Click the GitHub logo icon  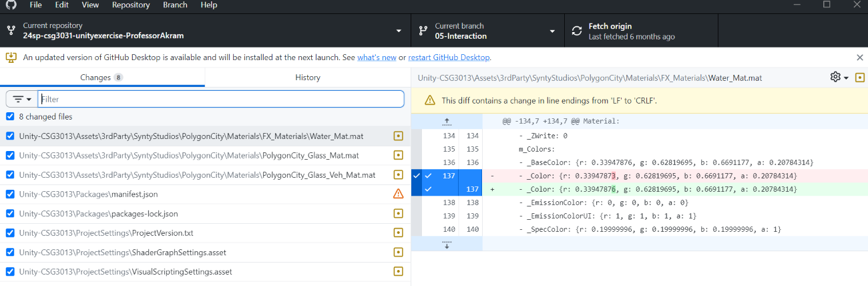click(x=11, y=4)
